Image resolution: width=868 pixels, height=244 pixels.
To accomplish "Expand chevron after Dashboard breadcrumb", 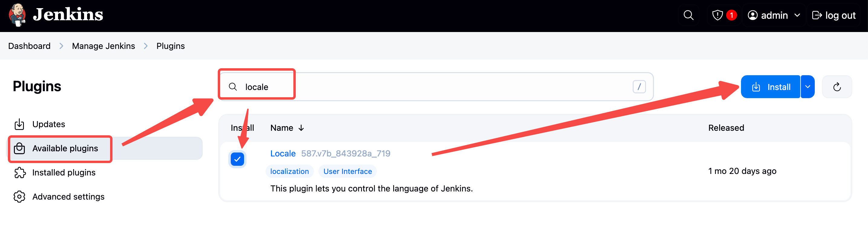I will [x=61, y=46].
